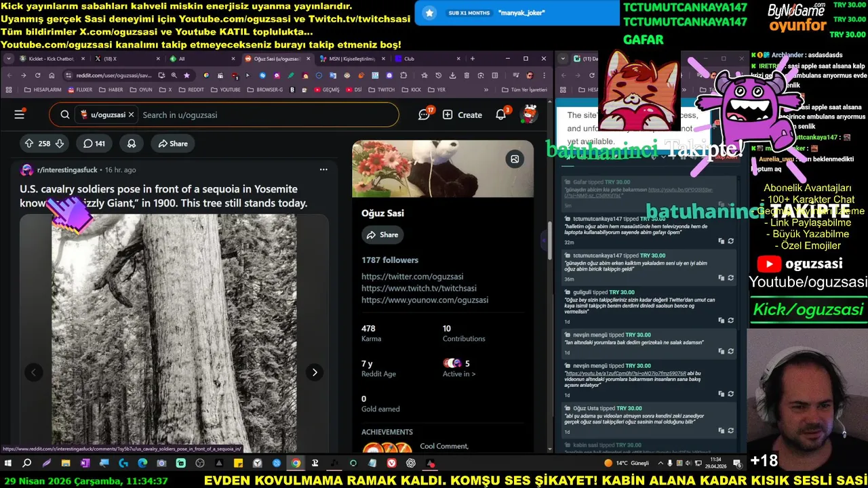The width and height of the screenshot is (868, 488).
Task: Open the U.S. cavalry soldiers post title
Action: click(x=163, y=196)
